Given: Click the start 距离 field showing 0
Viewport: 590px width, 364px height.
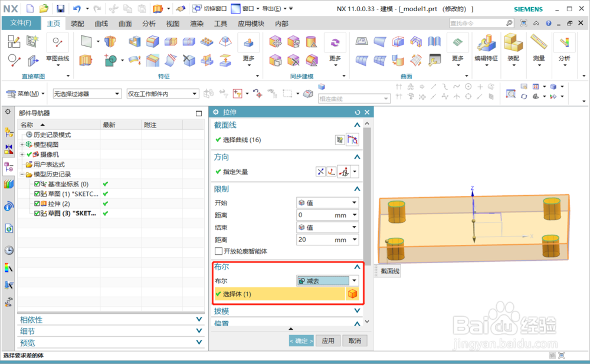Looking at the screenshot, I should click(x=327, y=215).
